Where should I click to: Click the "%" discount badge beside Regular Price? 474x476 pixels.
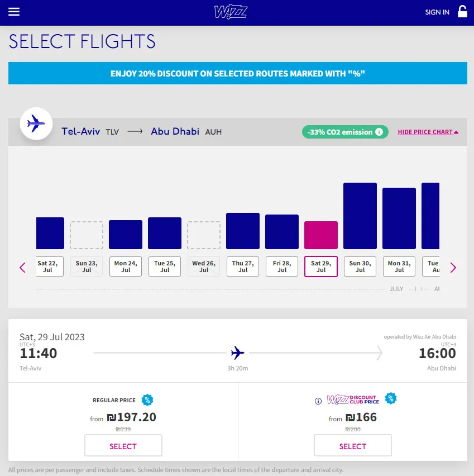[x=147, y=399]
